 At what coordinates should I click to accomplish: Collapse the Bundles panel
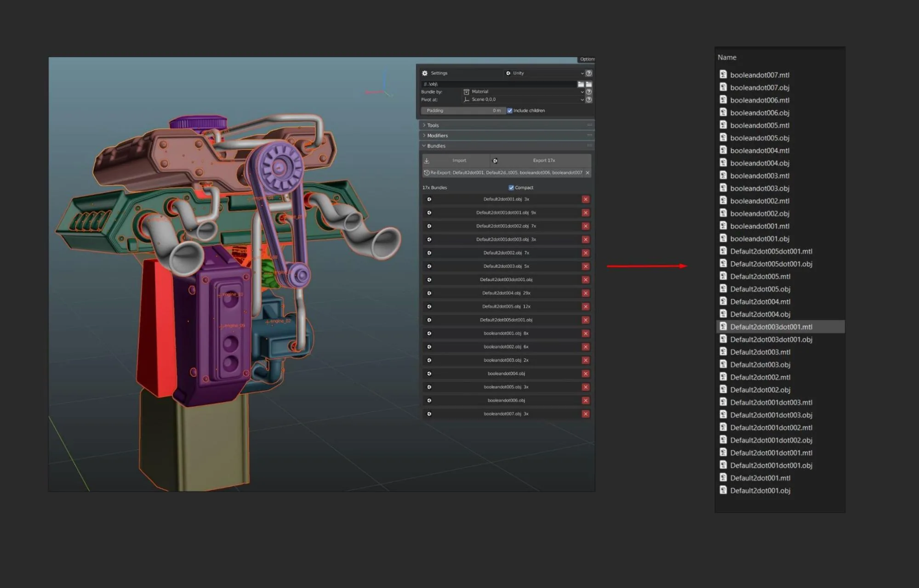(x=507, y=146)
